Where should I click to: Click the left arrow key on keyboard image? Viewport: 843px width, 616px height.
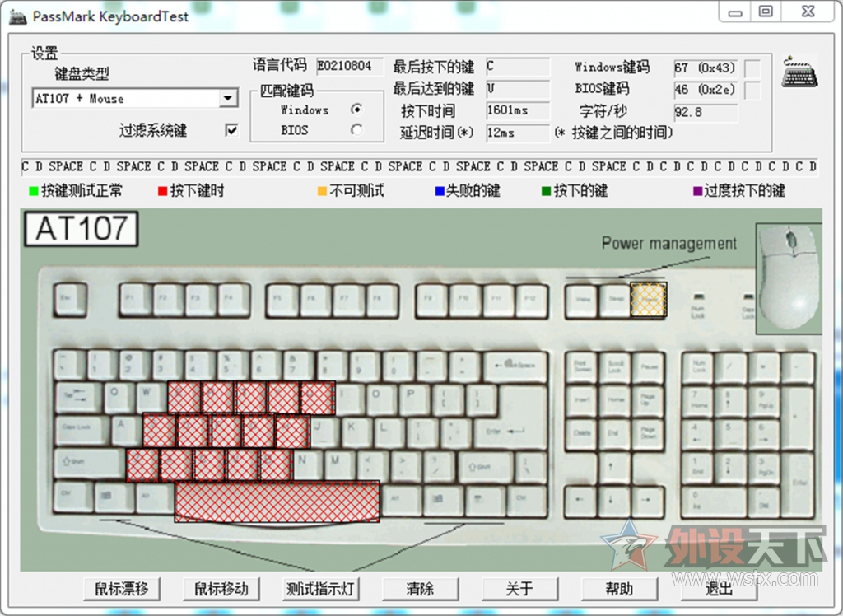[x=580, y=500]
